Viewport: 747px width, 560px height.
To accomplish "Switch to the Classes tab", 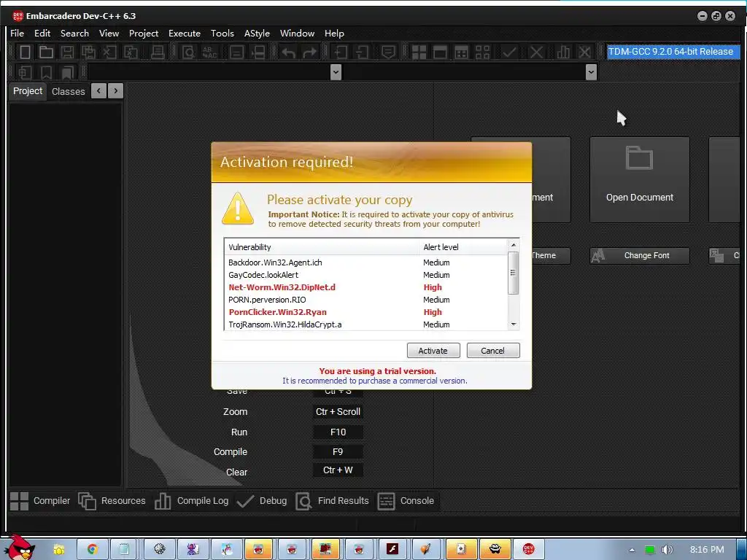I will click(68, 91).
